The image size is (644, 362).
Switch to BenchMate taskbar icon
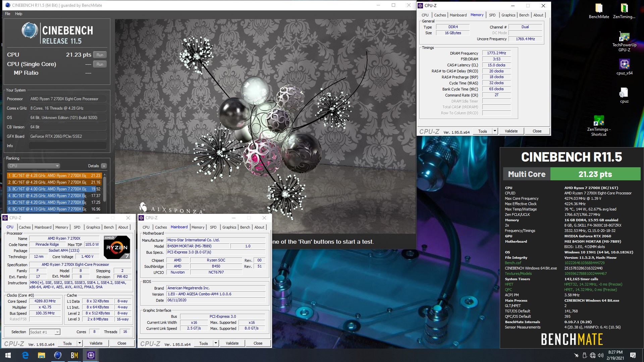click(74, 355)
